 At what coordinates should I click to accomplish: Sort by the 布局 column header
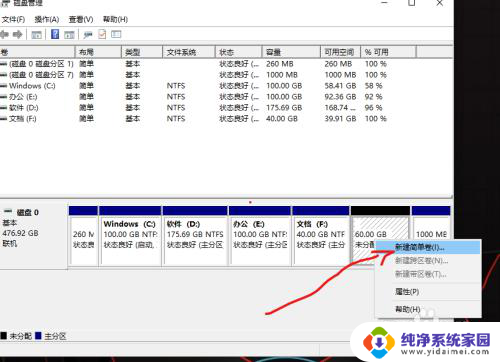[x=98, y=52]
